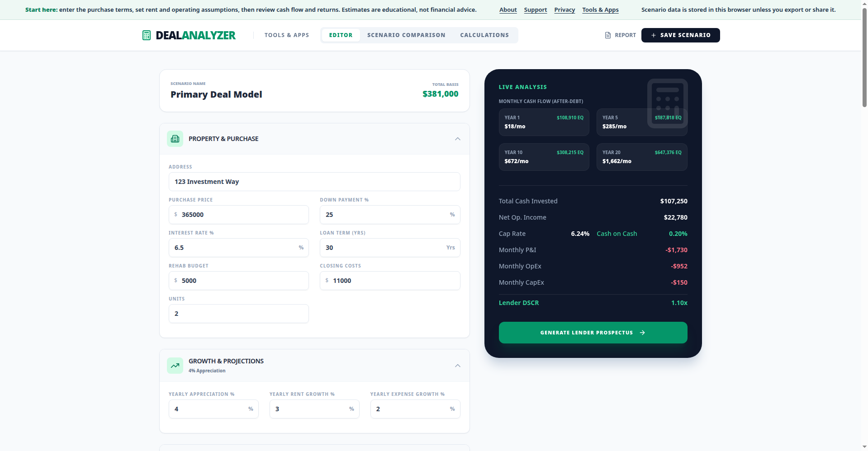Switch to the Editor tab
This screenshot has height=451, width=868.
coord(341,35)
